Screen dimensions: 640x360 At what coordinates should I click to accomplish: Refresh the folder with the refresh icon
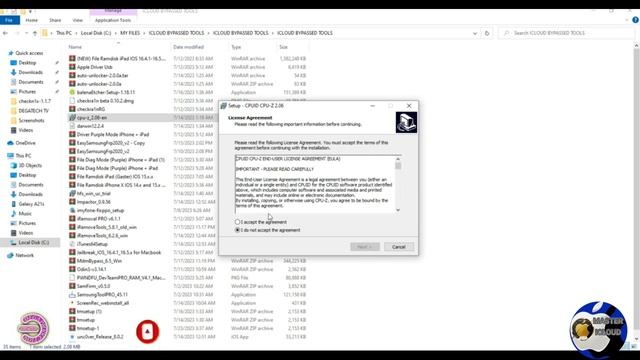(487, 33)
